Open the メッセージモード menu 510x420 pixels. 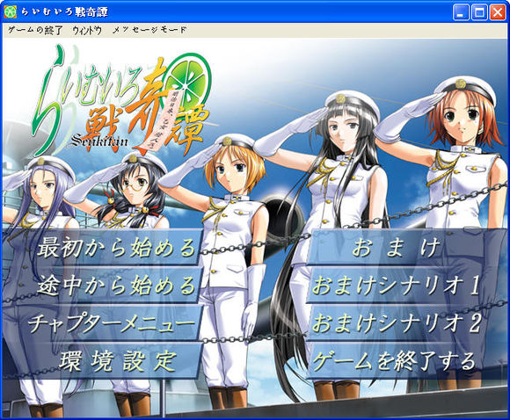(149, 30)
